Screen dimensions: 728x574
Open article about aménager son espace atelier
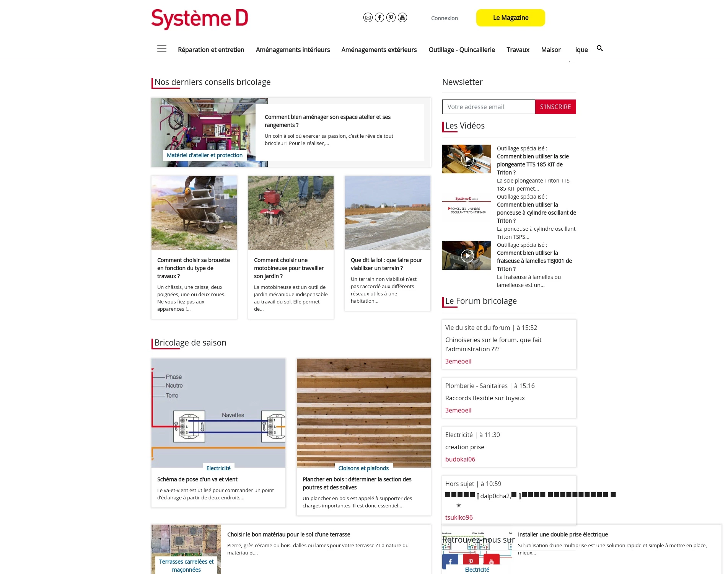[327, 121]
